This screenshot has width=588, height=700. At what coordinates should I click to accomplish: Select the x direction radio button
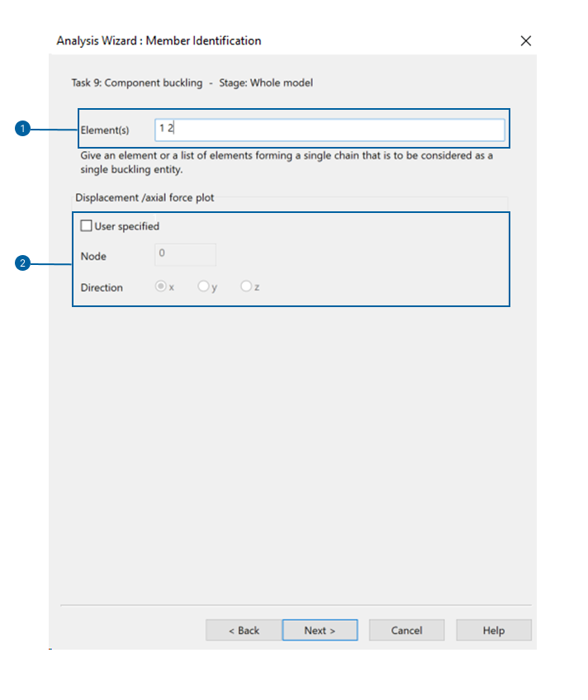[x=160, y=286]
